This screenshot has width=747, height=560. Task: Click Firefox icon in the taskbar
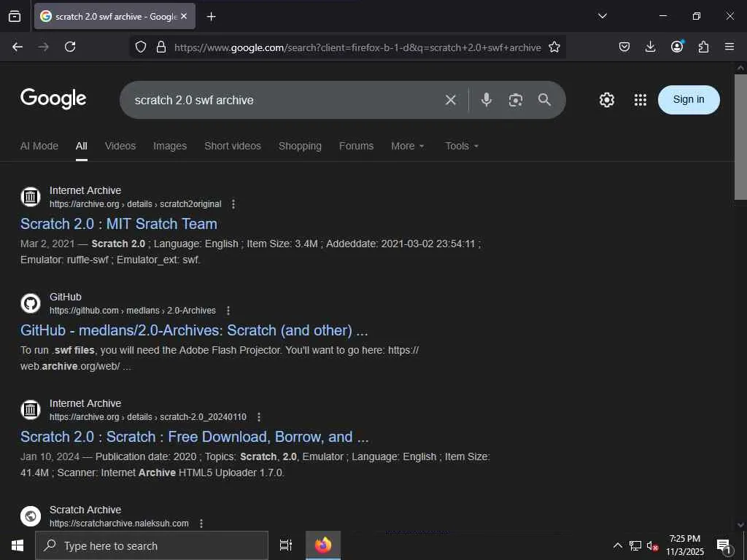[x=323, y=545]
